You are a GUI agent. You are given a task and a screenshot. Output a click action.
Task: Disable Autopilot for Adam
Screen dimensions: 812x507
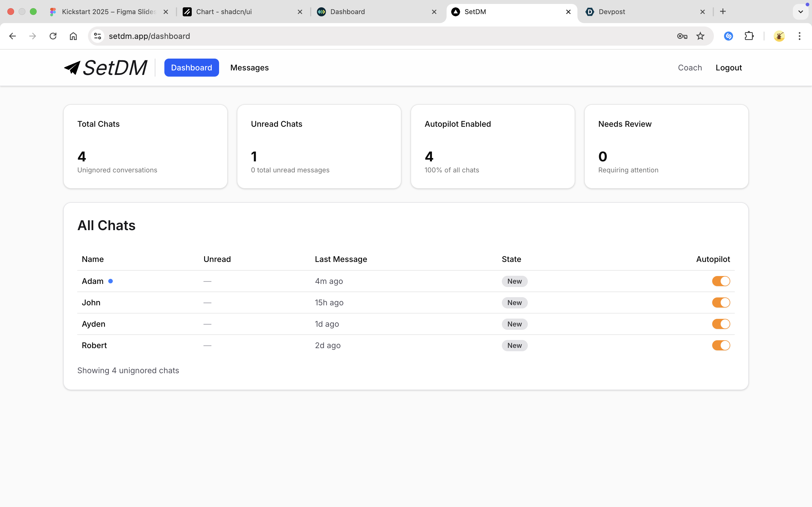[721, 281]
